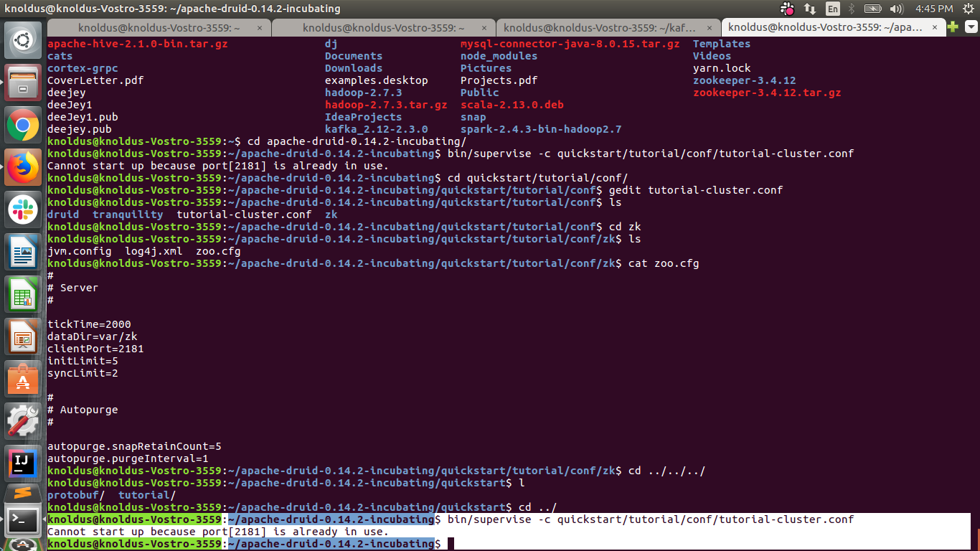
Task: Click the syncLimit=2 line
Action: tap(83, 373)
